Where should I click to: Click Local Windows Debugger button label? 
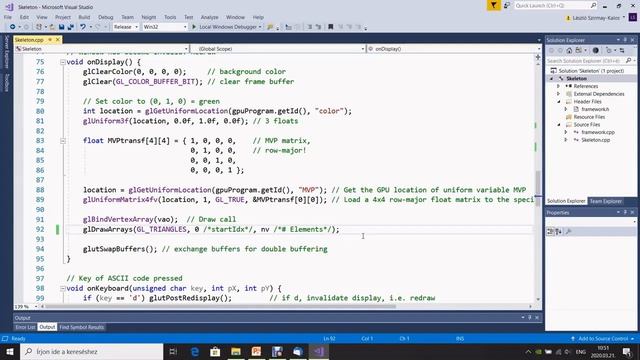228,27
